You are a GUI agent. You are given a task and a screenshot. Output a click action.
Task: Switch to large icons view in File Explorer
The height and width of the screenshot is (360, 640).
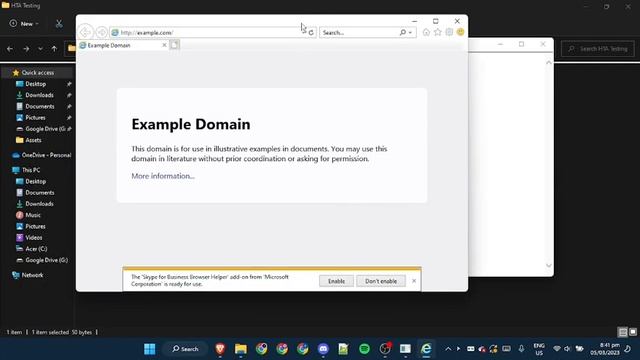633,332
